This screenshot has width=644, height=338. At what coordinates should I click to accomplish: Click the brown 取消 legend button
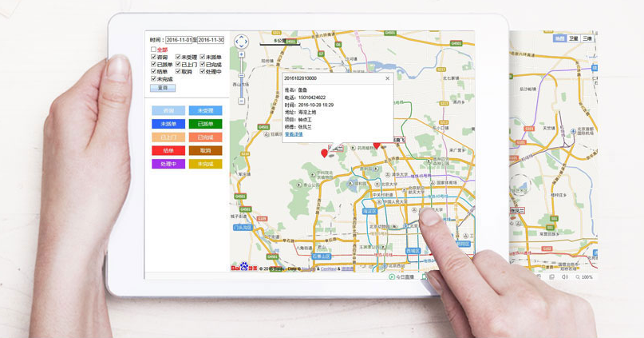[x=205, y=150]
